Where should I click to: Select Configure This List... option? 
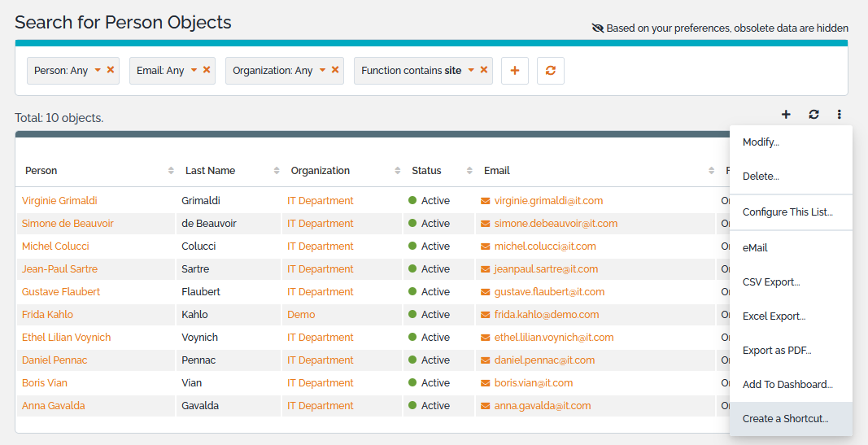click(787, 212)
